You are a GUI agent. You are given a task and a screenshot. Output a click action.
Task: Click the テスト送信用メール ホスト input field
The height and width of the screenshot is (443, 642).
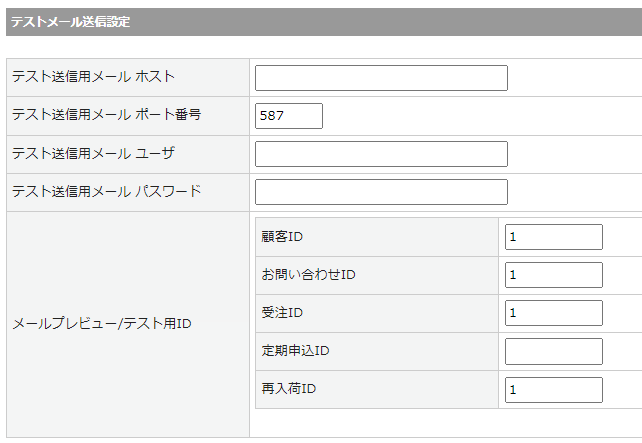pyautogui.click(x=381, y=78)
